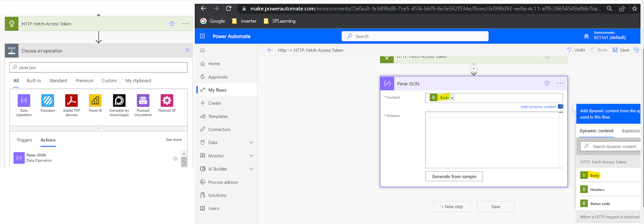Click the parse json operation search box
The width and height of the screenshot is (644, 224).
[x=99, y=67]
